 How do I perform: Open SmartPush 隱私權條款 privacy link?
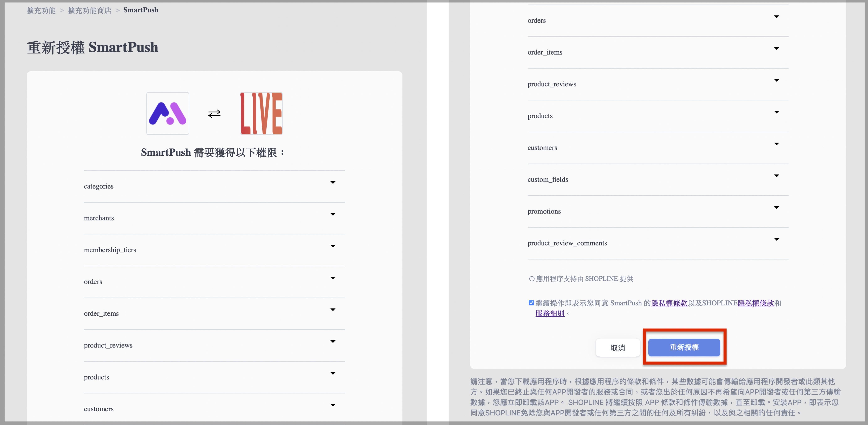coord(669,303)
